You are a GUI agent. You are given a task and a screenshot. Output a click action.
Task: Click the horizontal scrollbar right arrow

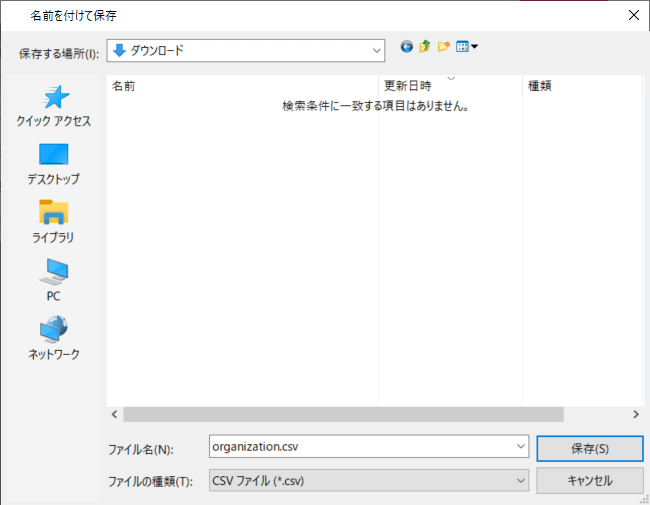635,414
